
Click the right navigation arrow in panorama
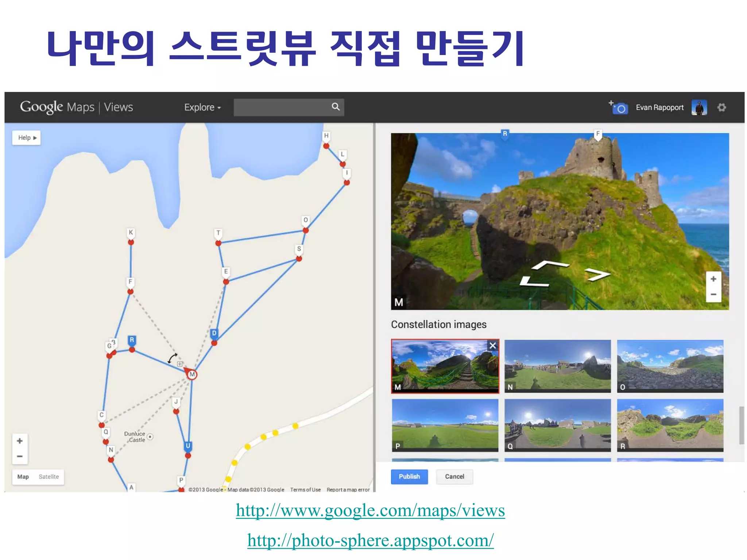tap(597, 274)
